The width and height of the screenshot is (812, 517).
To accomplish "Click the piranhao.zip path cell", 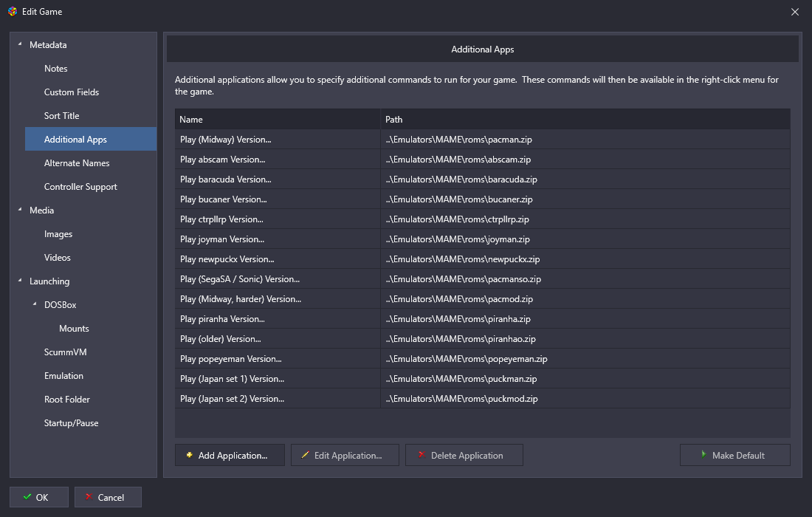I will (585, 339).
